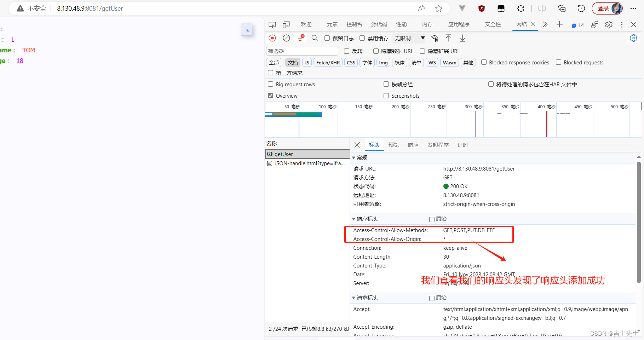Open browser settings and more menu
This screenshot has width=644, height=340.
coord(633,8)
